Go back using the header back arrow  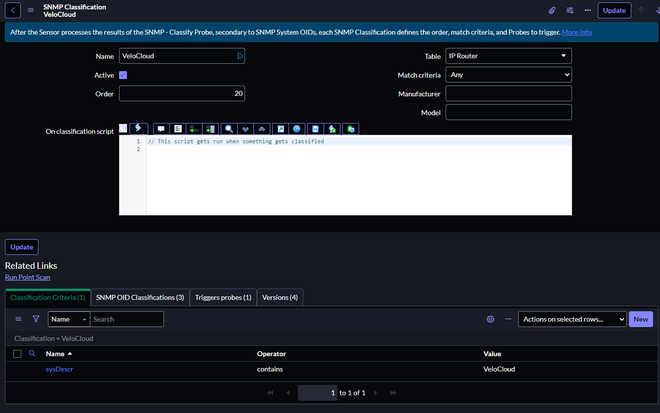click(x=13, y=11)
